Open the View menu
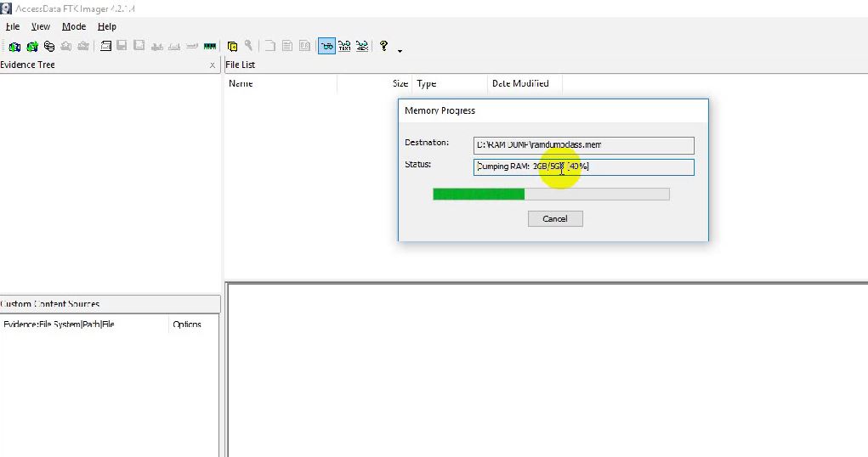Screen dimensions: 868x457 (x=41, y=26)
